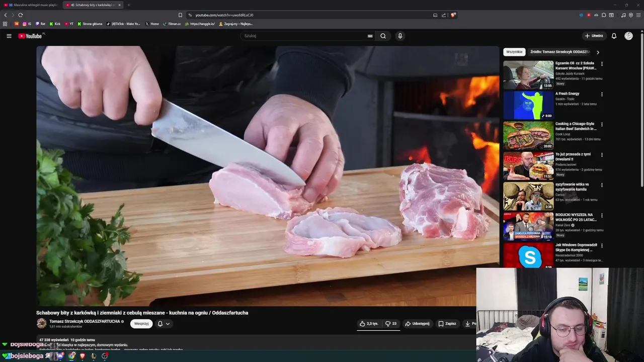Go back in browser history

coord(6,15)
